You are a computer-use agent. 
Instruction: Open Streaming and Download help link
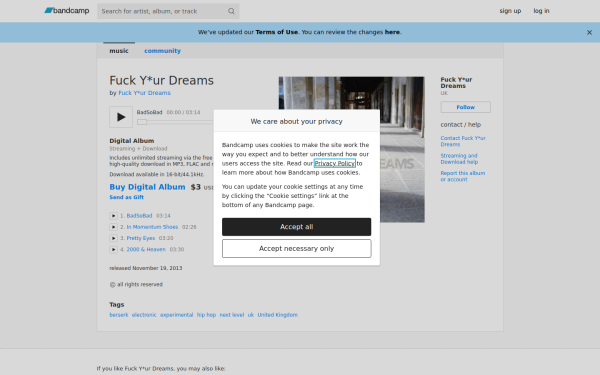[459, 159]
